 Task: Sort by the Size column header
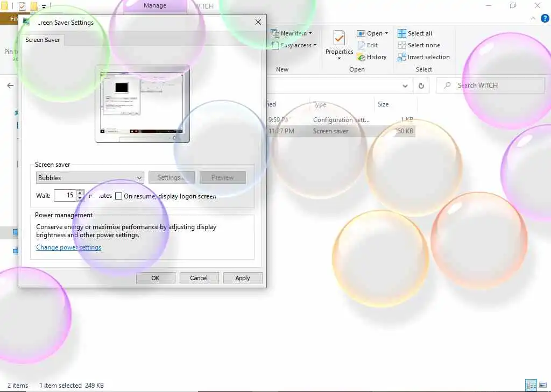pyautogui.click(x=395, y=104)
